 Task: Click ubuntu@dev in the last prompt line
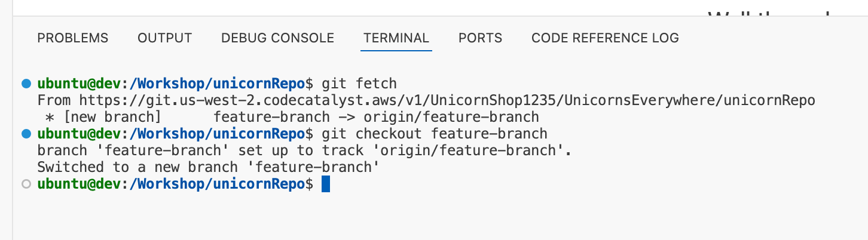click(x=79, y=184)
